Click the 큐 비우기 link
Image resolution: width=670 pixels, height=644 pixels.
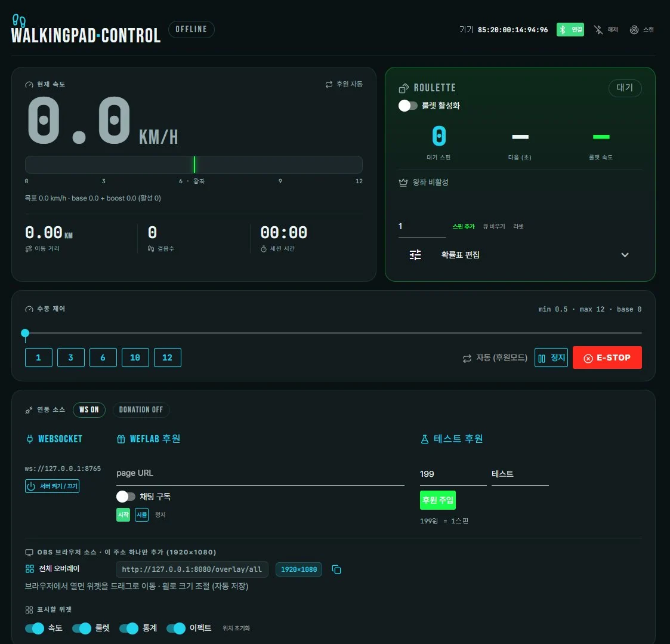[493, 226]
